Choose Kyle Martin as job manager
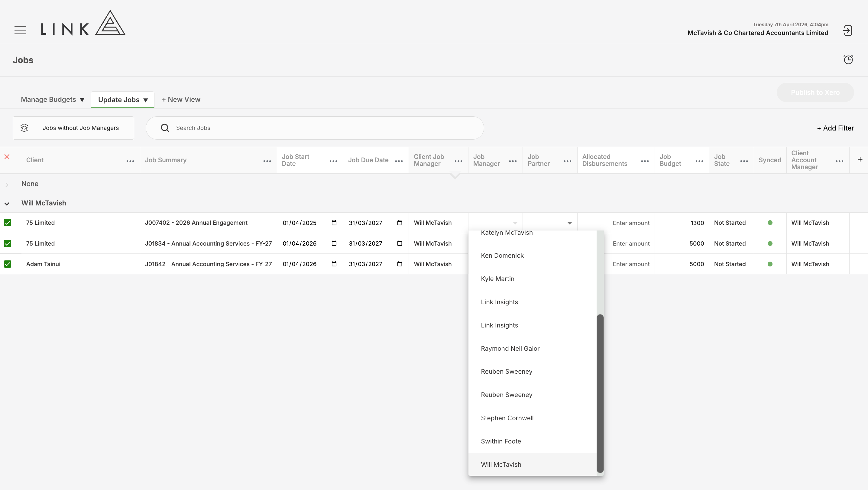This screenshot has height=490, width=868. coord(533,279)
